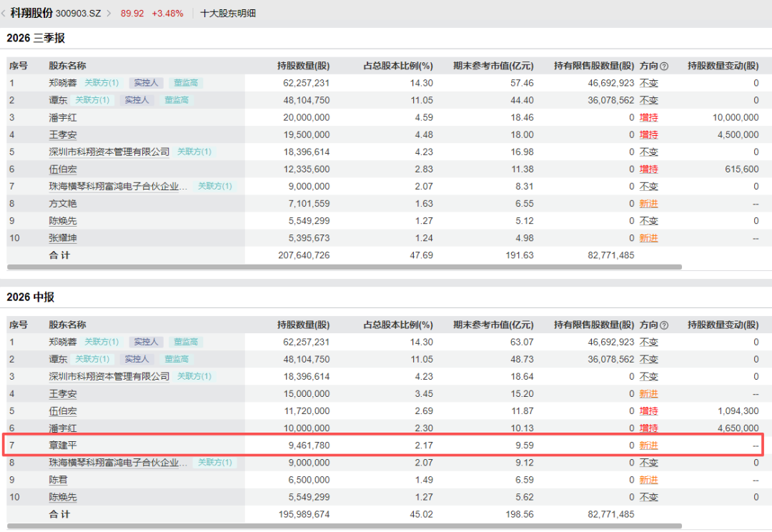Click the horizontal scrollbar under 三季报 table
Viewport: 772px width, 532px height.
pos(344,267)
